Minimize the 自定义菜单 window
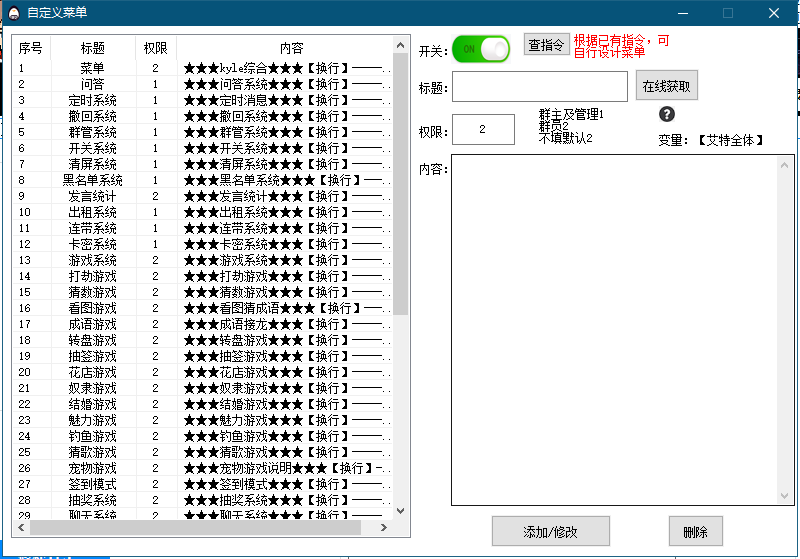This screenshot has height=559, width=800. 683,13
